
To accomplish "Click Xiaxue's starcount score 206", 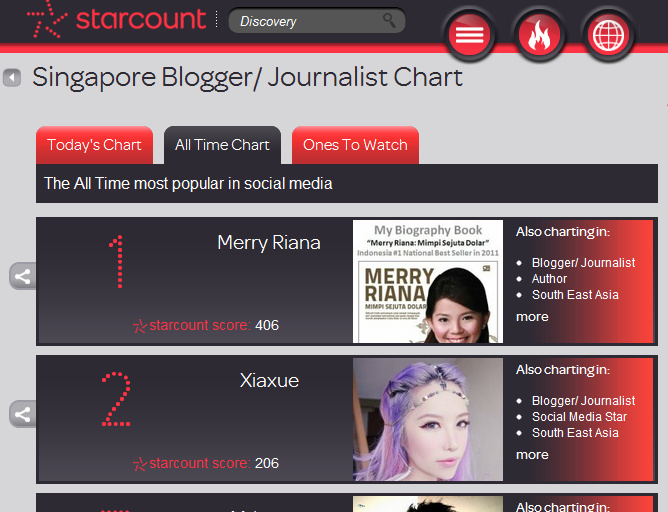I will pyautogui.click(x=267, y=463).
